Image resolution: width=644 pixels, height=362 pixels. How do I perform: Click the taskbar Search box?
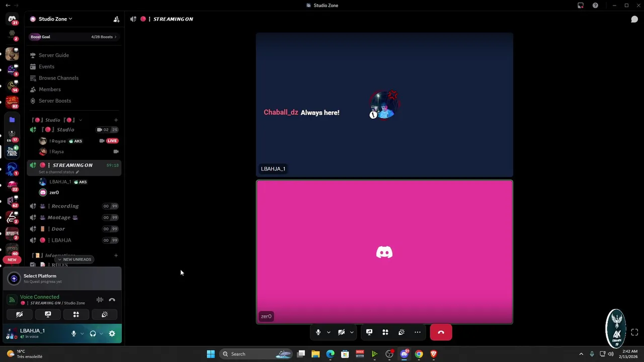[257, 354]
